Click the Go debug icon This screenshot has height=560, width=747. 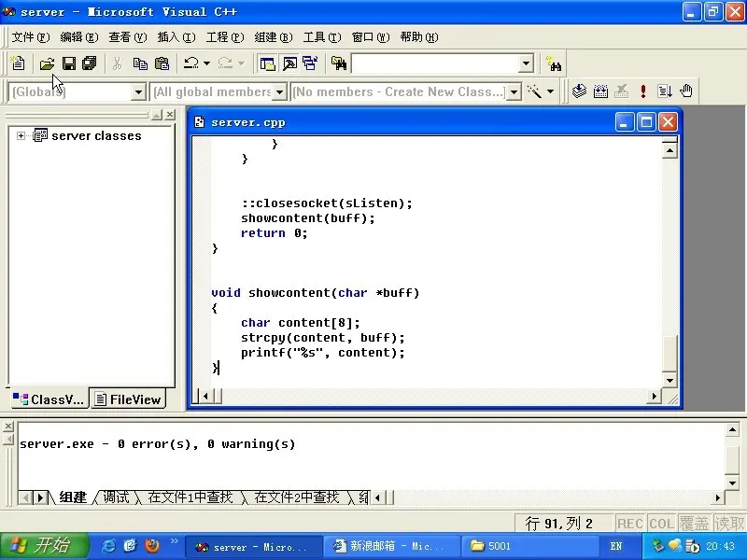(665, 91)
